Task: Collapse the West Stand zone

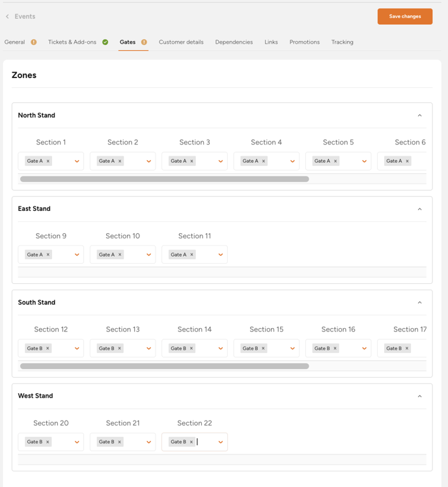Action: pos(419,397)
